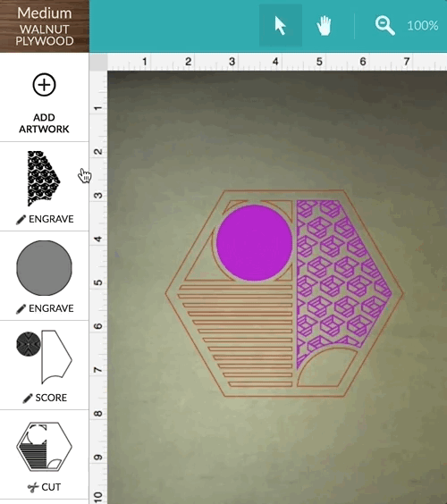Viewport: 447px width, 504px height.
Task: Click the purple filled circle on canvas
Action: point(254,243)
